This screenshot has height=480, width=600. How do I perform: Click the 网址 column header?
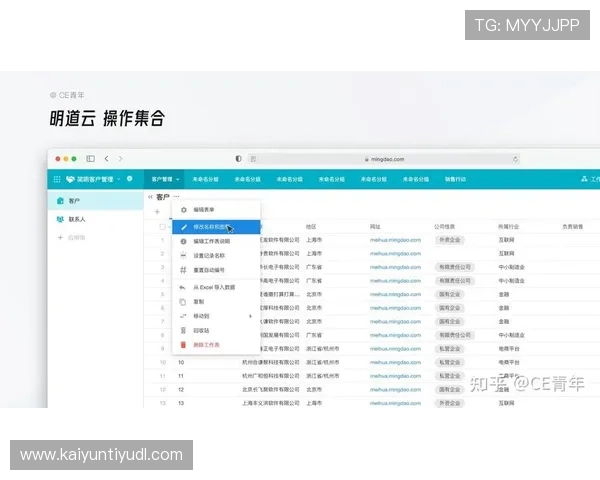[375, 227]
